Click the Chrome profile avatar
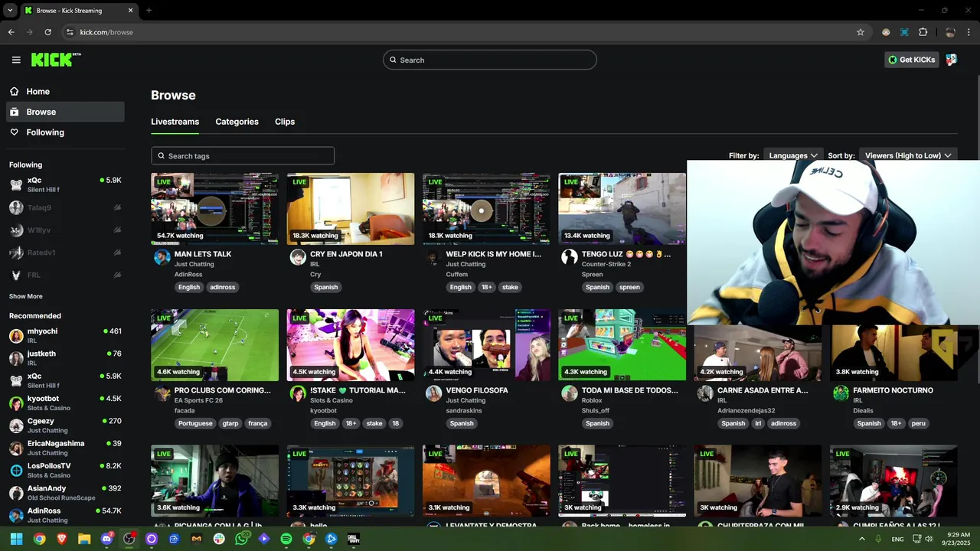This screenshot has height=551, width=980. click(x=950, y=32)
